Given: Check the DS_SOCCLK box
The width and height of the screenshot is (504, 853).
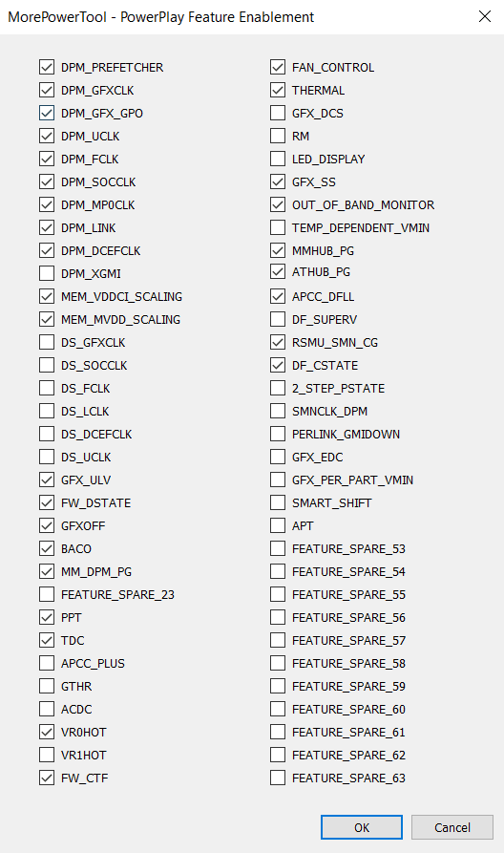Looking at the screenshot, I should point(47,365).
